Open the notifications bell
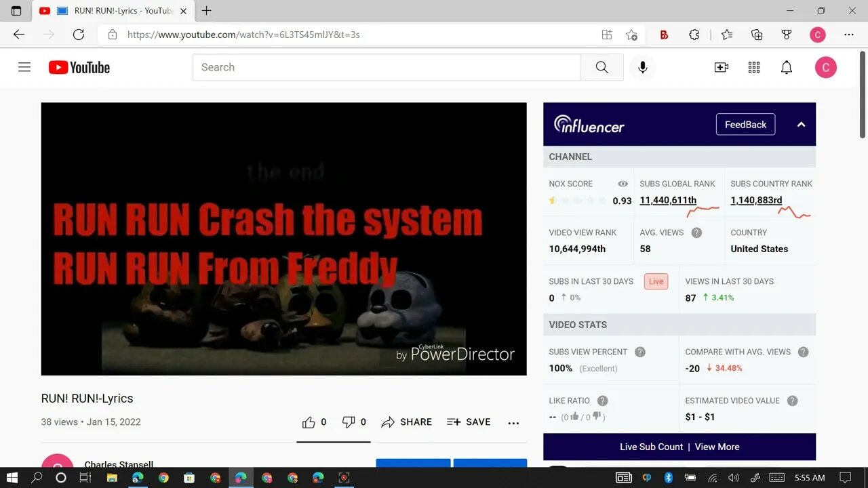Viewport: 868px width, 488px height. click(x=787, y=67)
